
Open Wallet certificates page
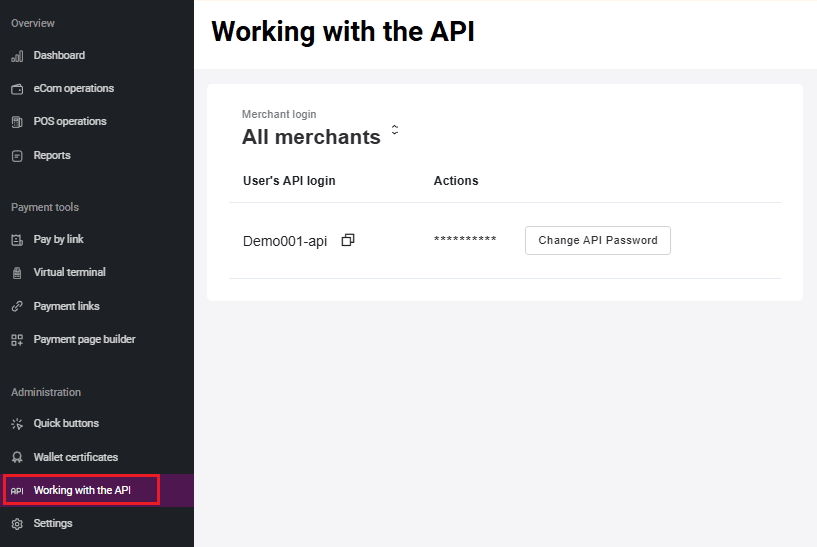[x=75, y=457]
